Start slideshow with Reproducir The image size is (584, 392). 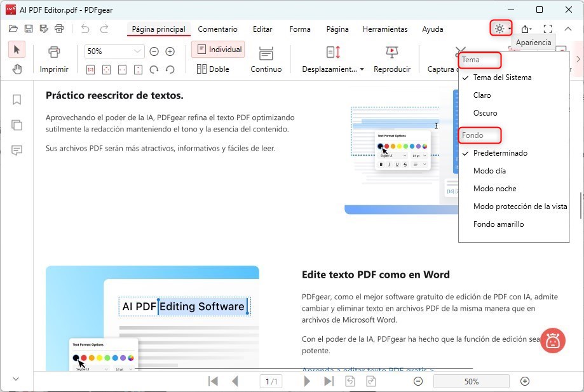click(x=392, y=60)
